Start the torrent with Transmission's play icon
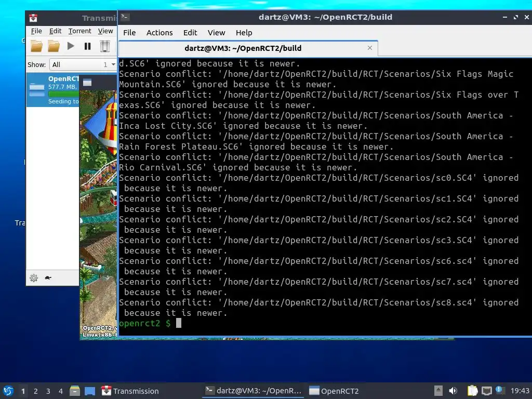 pos(71,46)
